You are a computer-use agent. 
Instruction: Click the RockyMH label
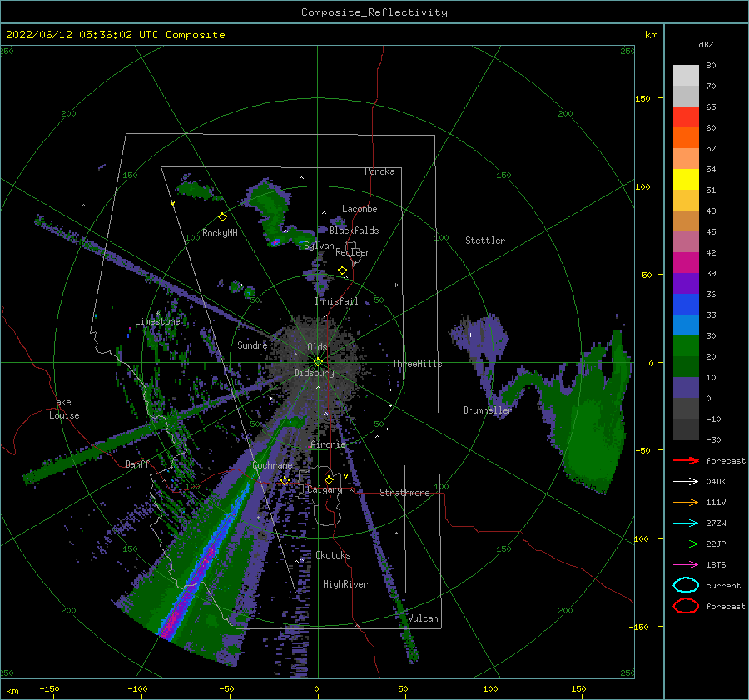coord(220,233)
